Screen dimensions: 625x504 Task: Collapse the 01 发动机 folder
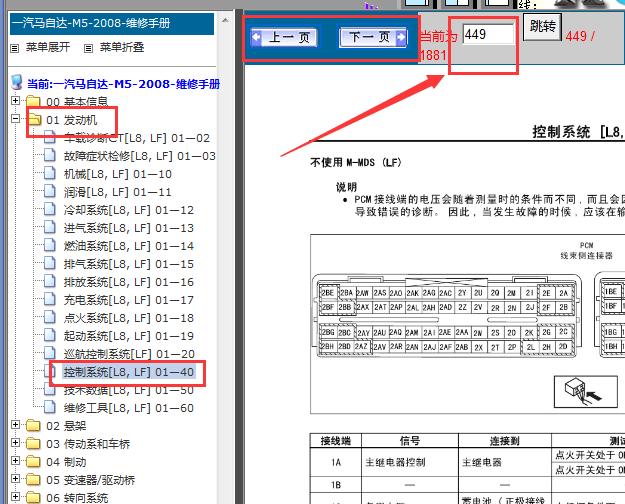pos(16,118)
